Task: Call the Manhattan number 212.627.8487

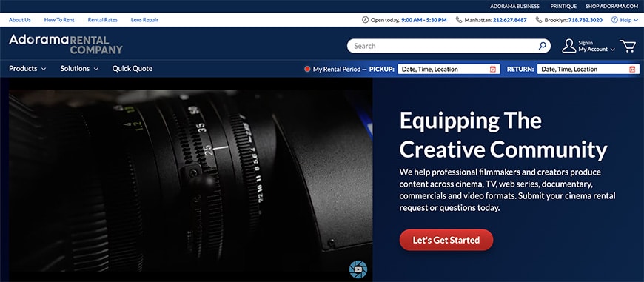Action: (510, 20)
